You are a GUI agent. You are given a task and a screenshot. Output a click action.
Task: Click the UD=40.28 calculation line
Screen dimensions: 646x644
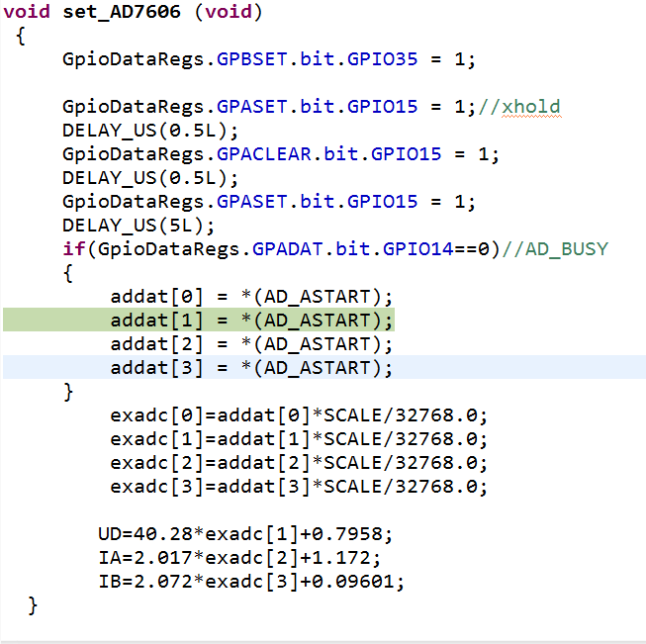coord(245,534)
